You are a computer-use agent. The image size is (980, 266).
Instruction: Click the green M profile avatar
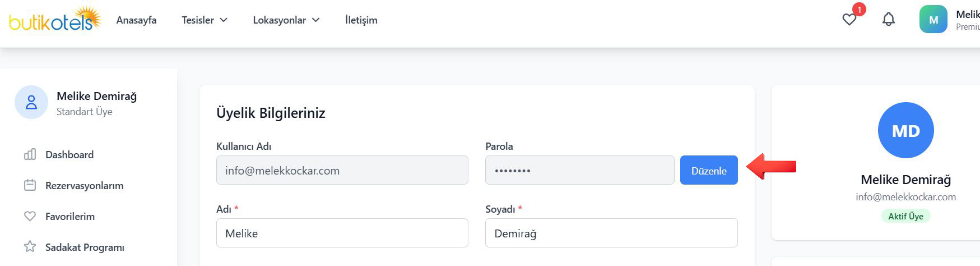point(933,20)
